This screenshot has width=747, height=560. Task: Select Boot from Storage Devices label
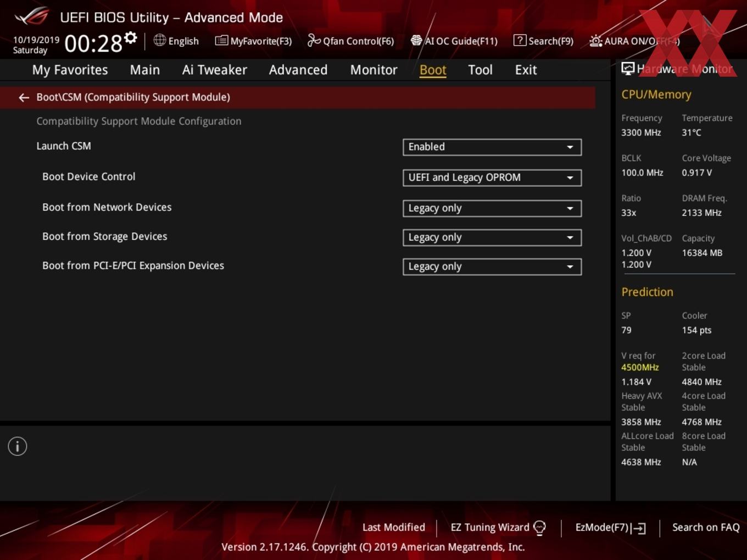[105, 237]
